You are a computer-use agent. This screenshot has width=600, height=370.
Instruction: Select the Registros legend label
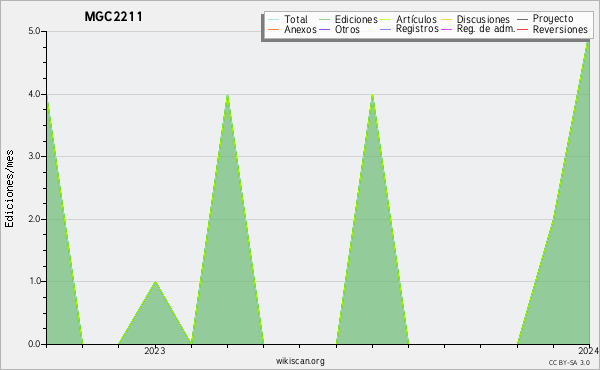(x=417, y=29)
